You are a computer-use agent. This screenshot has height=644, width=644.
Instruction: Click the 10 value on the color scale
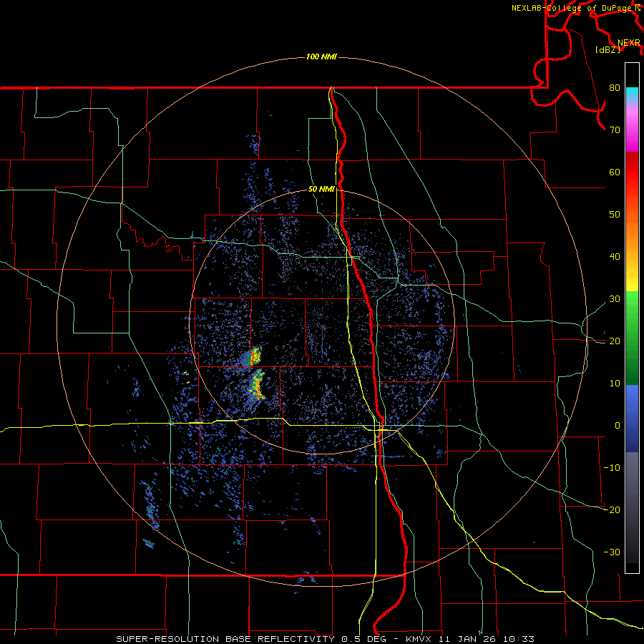tap(615, 384)
